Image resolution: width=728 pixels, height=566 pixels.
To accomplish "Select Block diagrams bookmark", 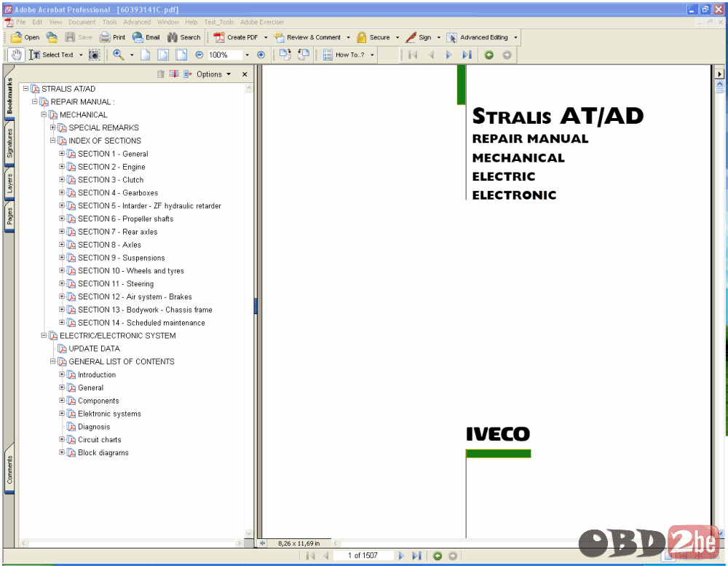I will pos(103,452).
